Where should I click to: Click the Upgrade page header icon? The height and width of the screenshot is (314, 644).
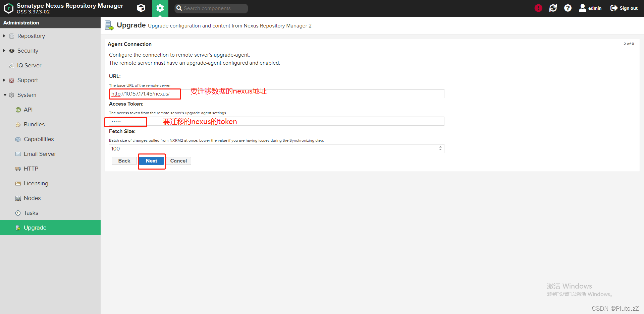point(109,25)
